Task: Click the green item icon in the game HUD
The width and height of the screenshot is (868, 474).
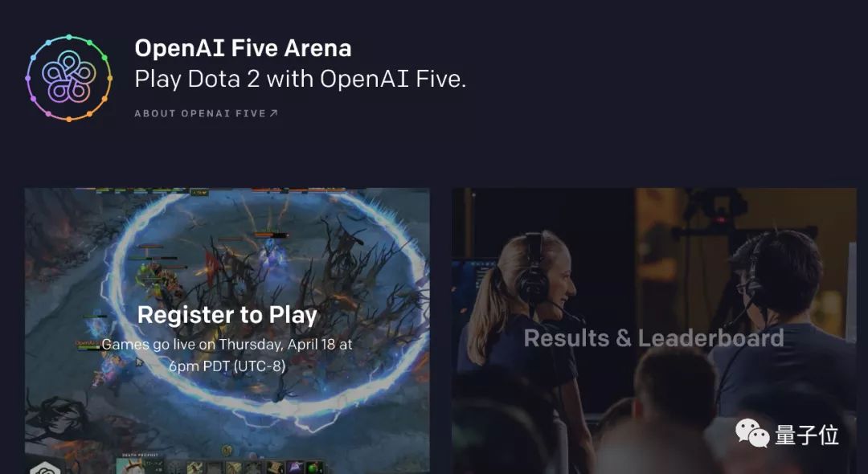Action: [x=314, y=468]
